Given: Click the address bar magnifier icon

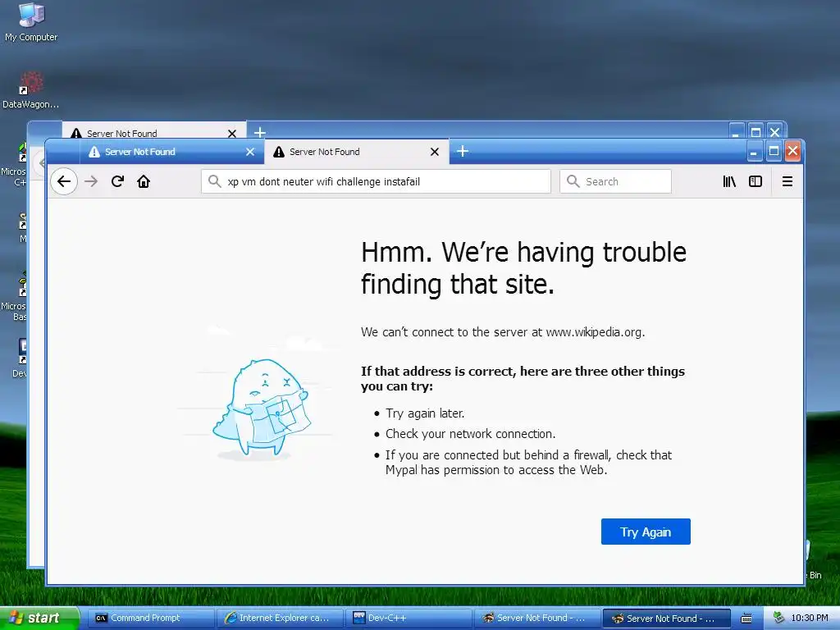Looking at the screenshot, I should [214, 181].
